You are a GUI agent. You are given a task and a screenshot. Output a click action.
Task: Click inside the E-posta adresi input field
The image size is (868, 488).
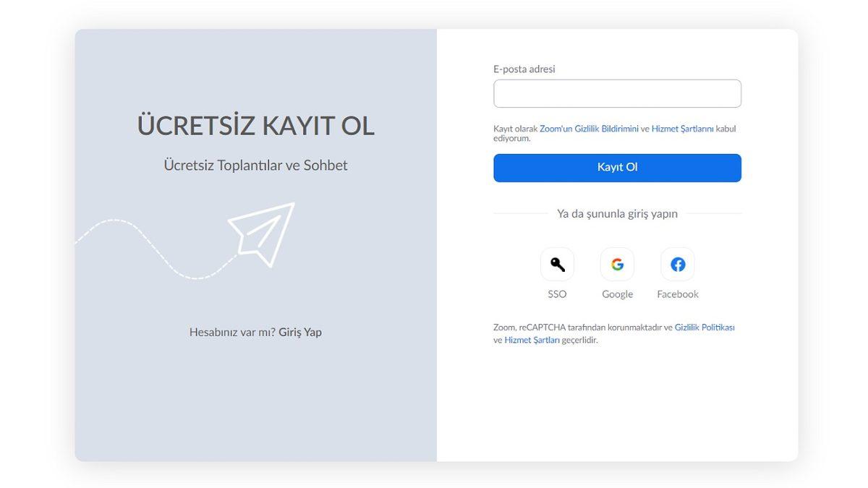[x=617, y=93]
